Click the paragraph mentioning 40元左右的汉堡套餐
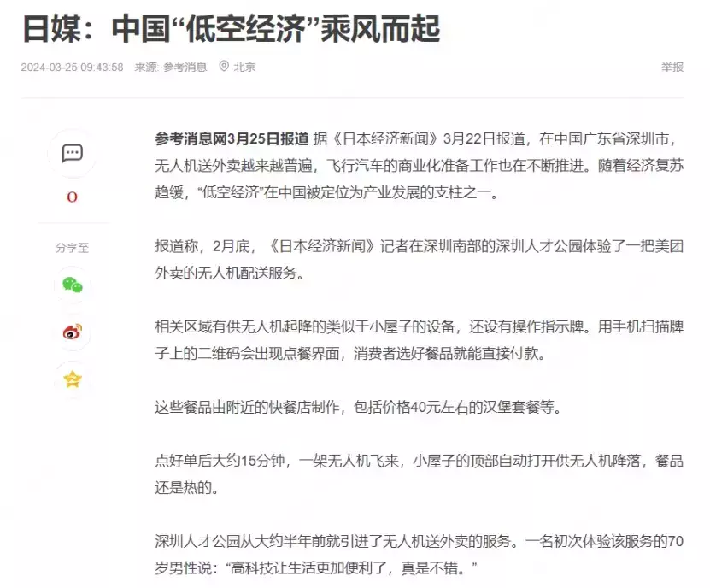This screenshot has width=710, height=588. click(359, 407)
